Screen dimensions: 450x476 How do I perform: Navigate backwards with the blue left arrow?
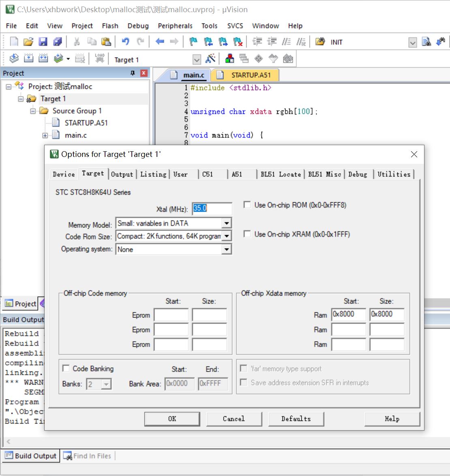pos(160,42)
